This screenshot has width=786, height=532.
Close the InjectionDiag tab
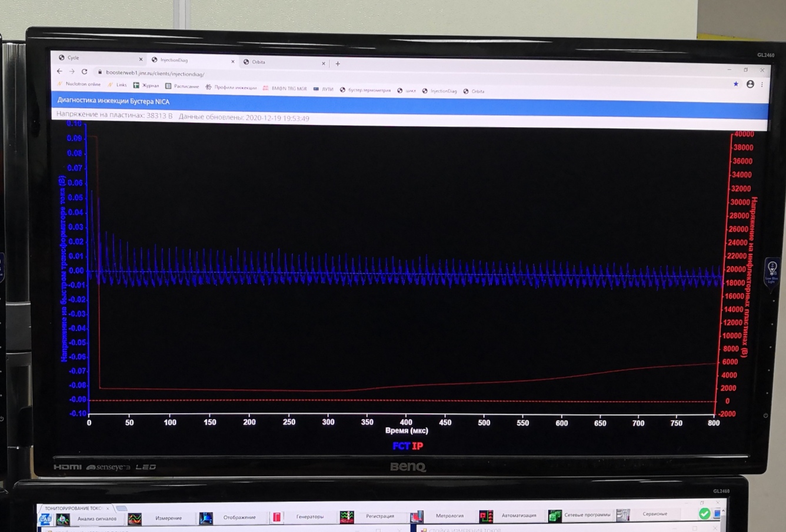pos(233,61)
